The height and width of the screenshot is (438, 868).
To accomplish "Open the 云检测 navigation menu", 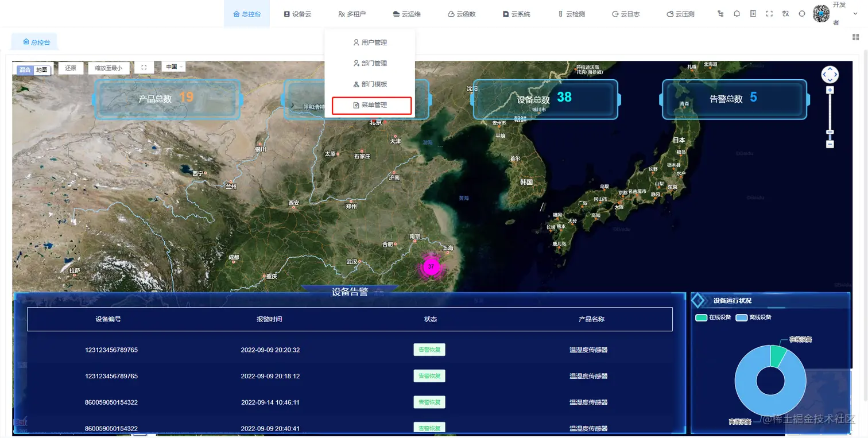I will pos(571,14).
